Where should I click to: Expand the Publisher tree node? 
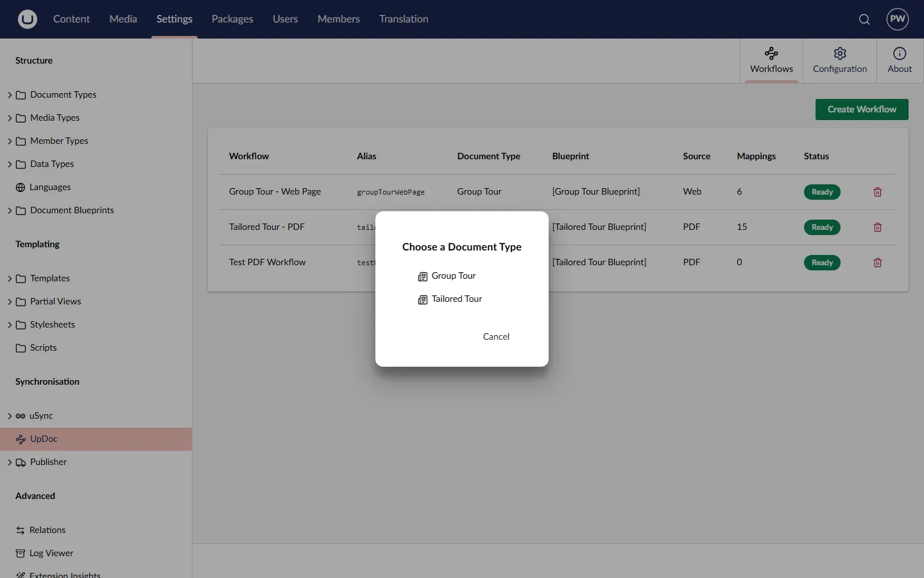pos(10,462)
